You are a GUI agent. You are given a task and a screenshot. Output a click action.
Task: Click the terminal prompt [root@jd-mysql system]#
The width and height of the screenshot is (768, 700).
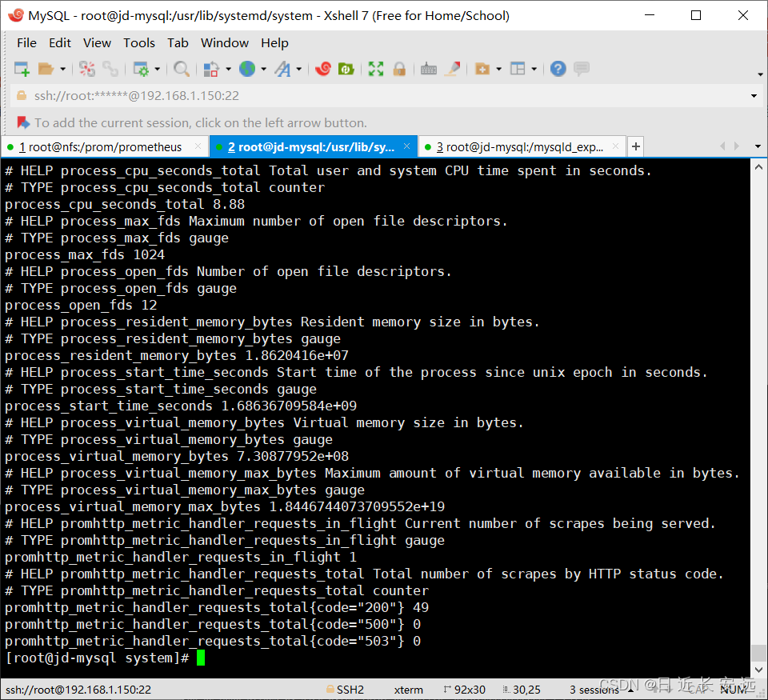(x=97, y=658)
